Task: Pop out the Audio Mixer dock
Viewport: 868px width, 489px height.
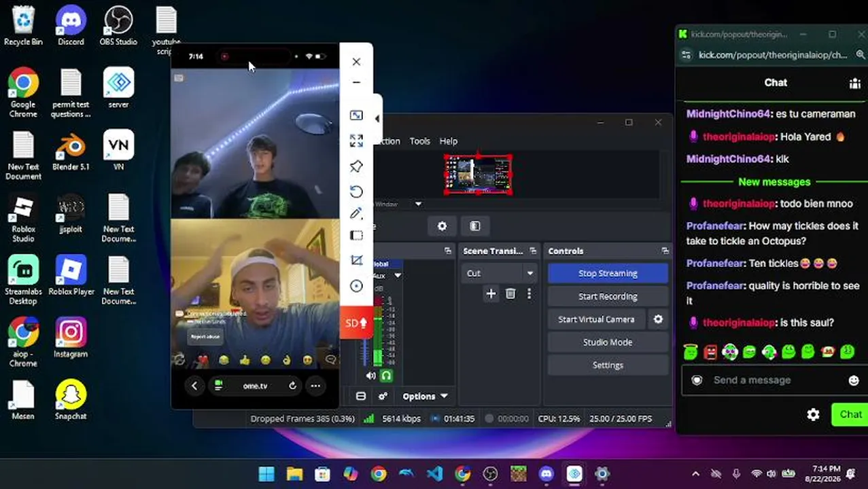Action: coord(447,251)
